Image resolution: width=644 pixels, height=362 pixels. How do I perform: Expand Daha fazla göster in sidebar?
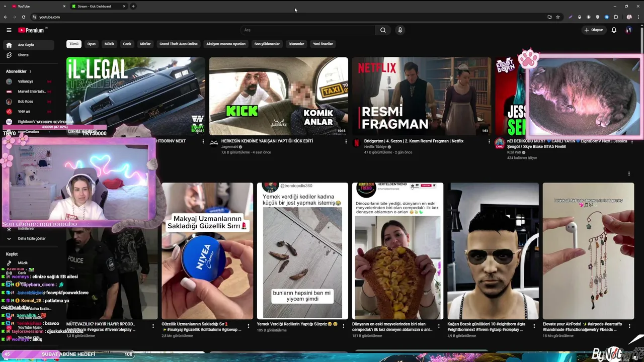tap(28, 238)
